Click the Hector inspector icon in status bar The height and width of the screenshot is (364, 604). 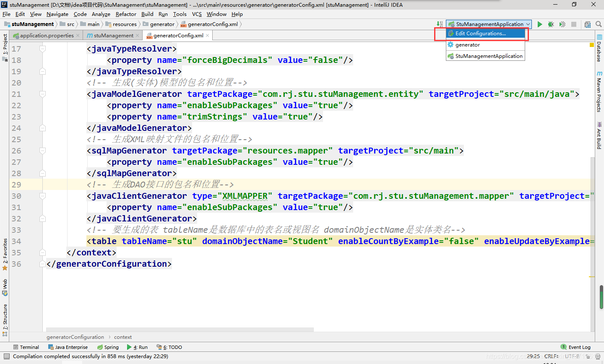pos(599,356)
